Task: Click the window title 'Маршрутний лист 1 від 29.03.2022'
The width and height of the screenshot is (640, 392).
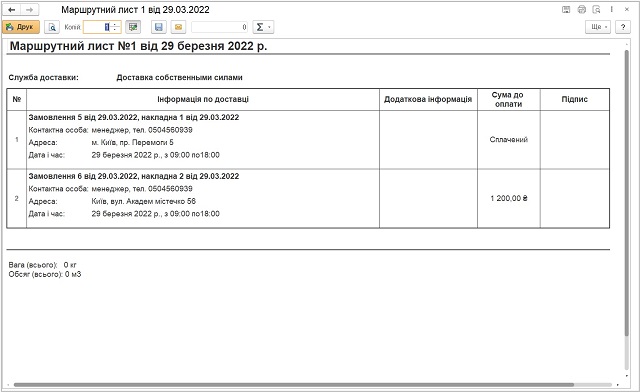Action: (x=135, y=10)
